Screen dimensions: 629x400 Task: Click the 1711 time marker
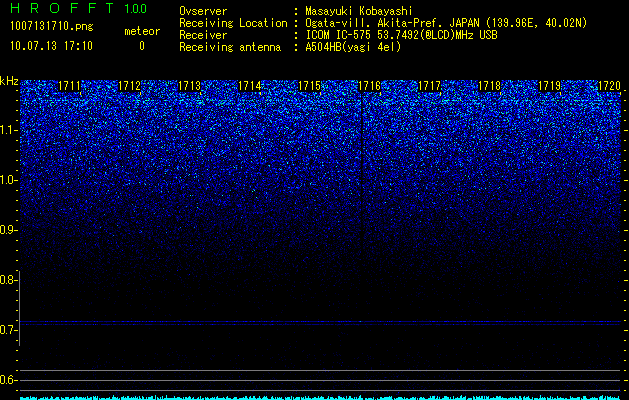tap(69, 86)
